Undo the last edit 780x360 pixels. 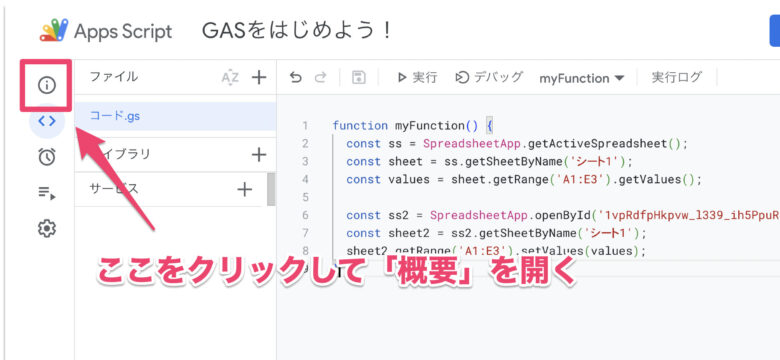coord(295,78)
